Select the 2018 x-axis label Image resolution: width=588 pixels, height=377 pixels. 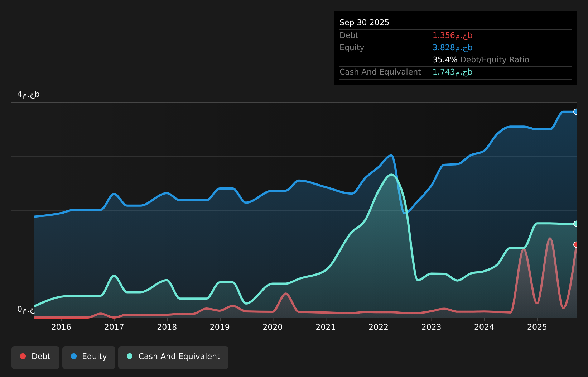point(167,327)
